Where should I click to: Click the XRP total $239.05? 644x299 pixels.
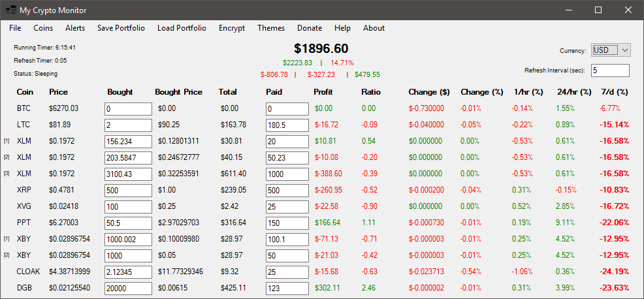click(x=233, y=190)
